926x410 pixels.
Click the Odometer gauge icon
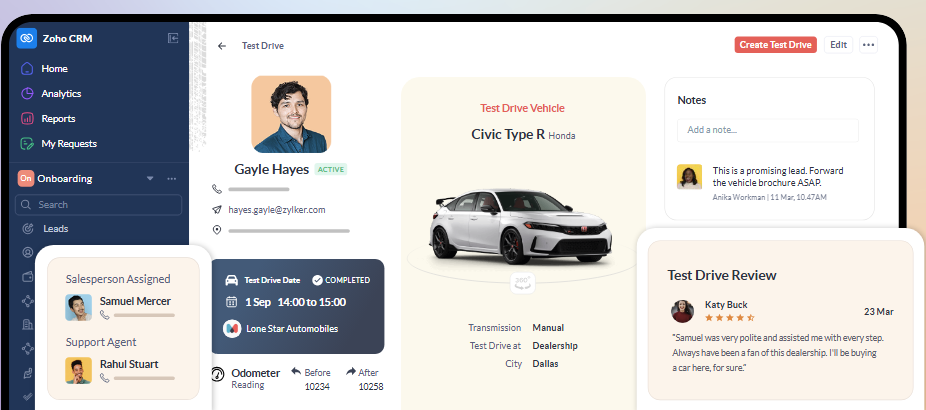point(218,374)
